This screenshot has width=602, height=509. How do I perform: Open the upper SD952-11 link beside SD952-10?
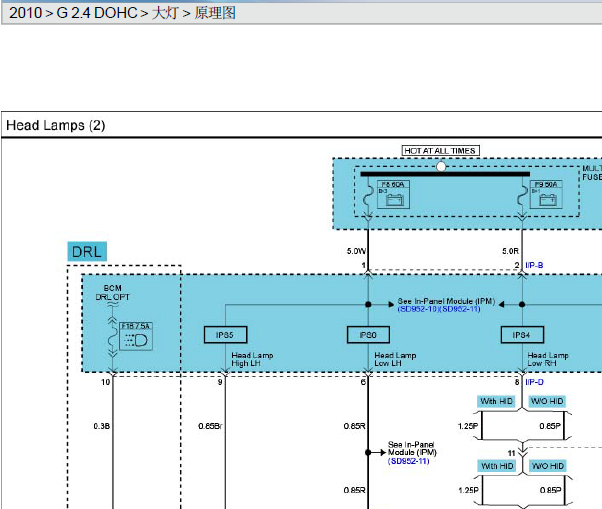point(460,309)
